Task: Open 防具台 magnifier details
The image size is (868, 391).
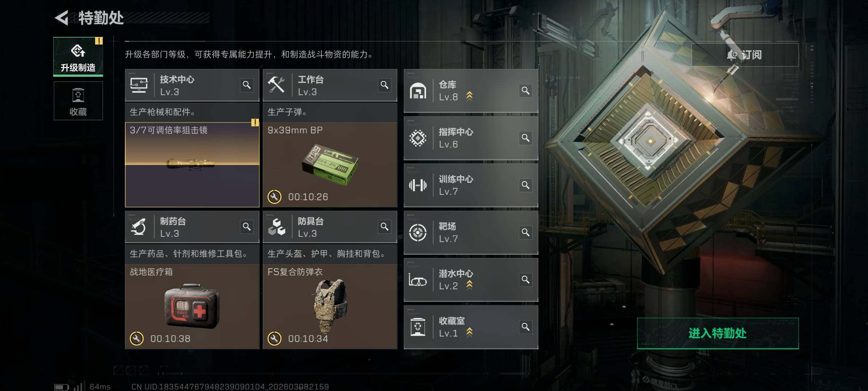Action: [x=384, y=227]
